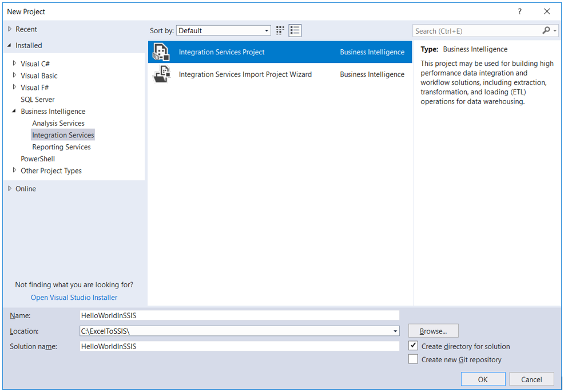Select Integration Services Import Project Wizard
The image size is (564, 392).
pyautogui.click(x=280, y=74)
